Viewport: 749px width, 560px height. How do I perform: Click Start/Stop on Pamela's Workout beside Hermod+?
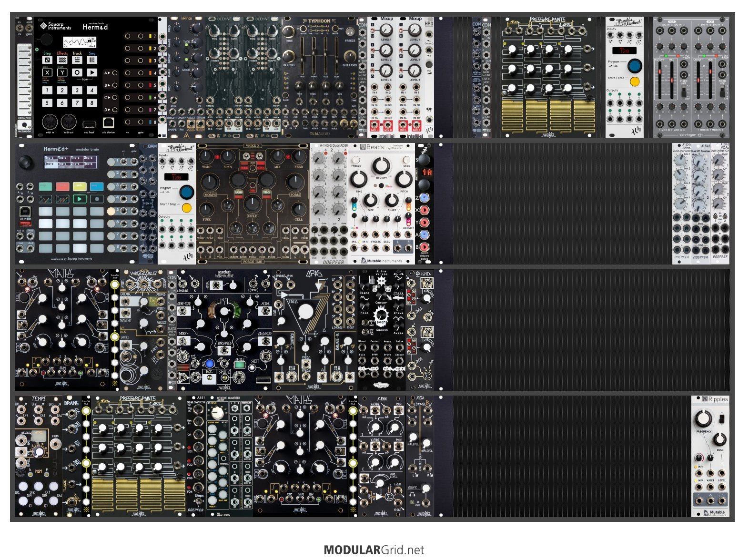pos(186,208)
